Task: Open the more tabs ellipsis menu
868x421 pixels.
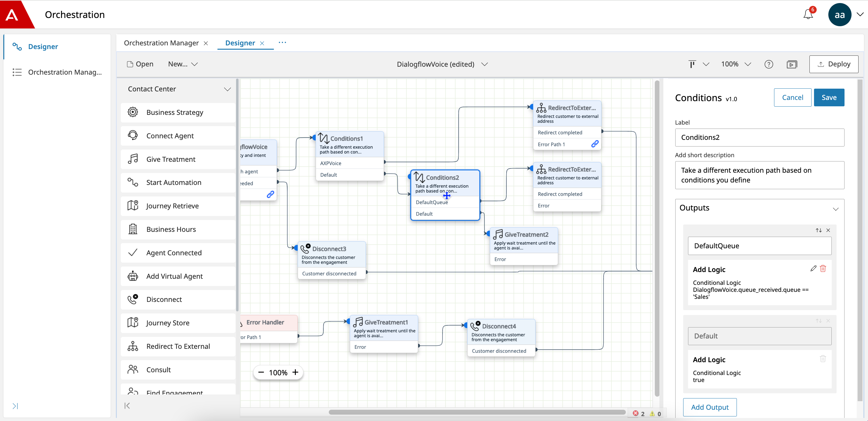Action: click(282, 43)
